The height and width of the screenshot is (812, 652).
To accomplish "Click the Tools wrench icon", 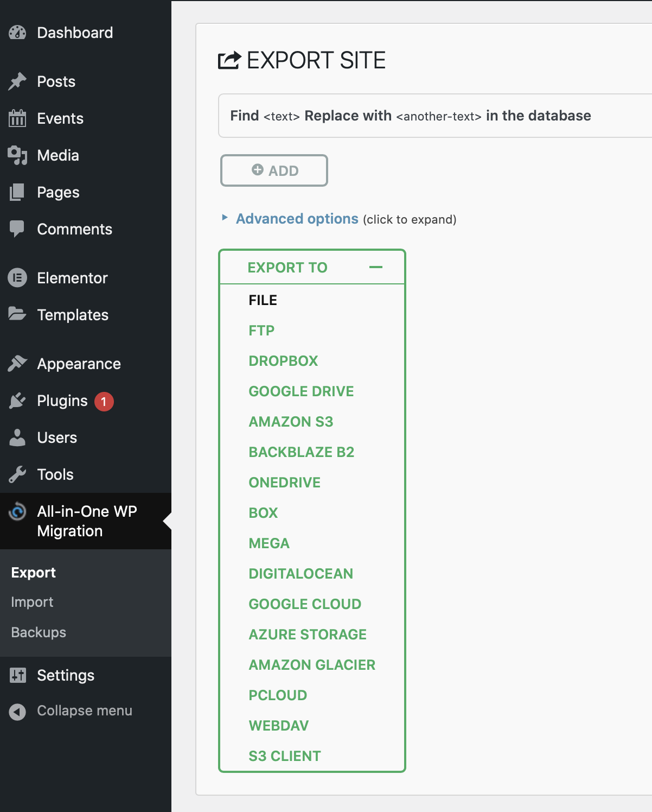I will (17, 474).
